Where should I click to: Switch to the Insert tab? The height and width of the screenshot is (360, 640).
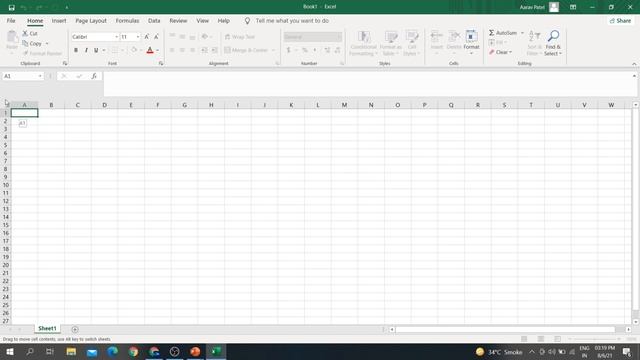pos(59,20)
